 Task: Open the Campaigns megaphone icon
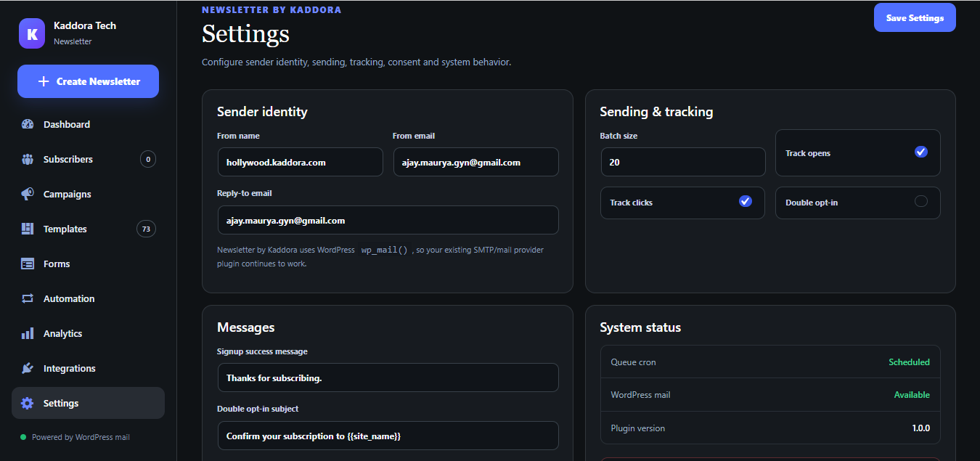pos(28,194)
